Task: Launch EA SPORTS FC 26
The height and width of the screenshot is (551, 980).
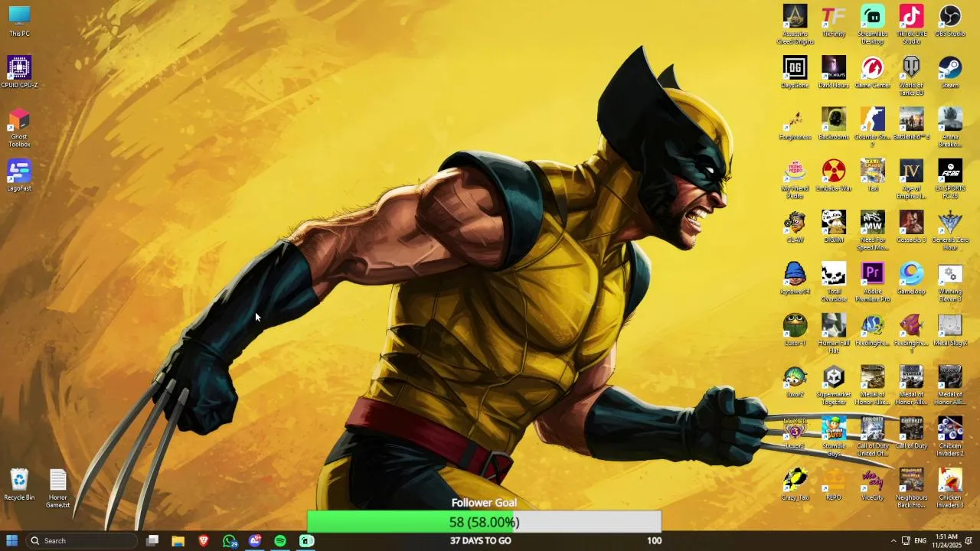Action: coord(950,178)
